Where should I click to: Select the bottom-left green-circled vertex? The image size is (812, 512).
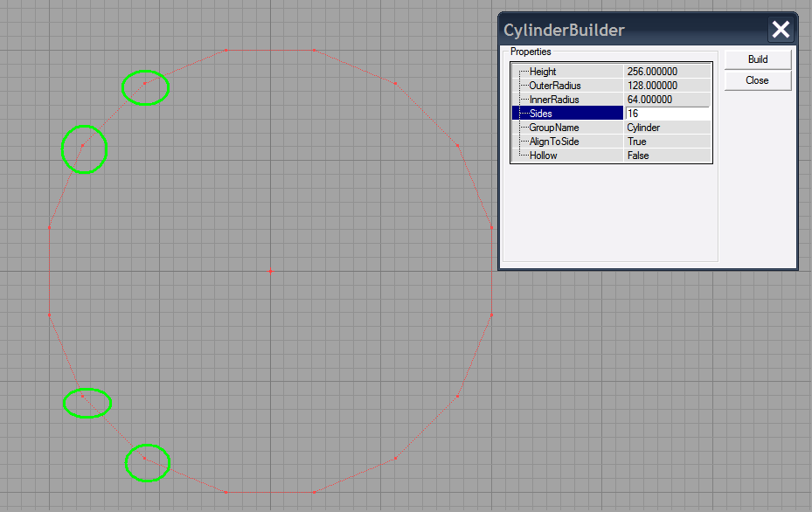87,403
